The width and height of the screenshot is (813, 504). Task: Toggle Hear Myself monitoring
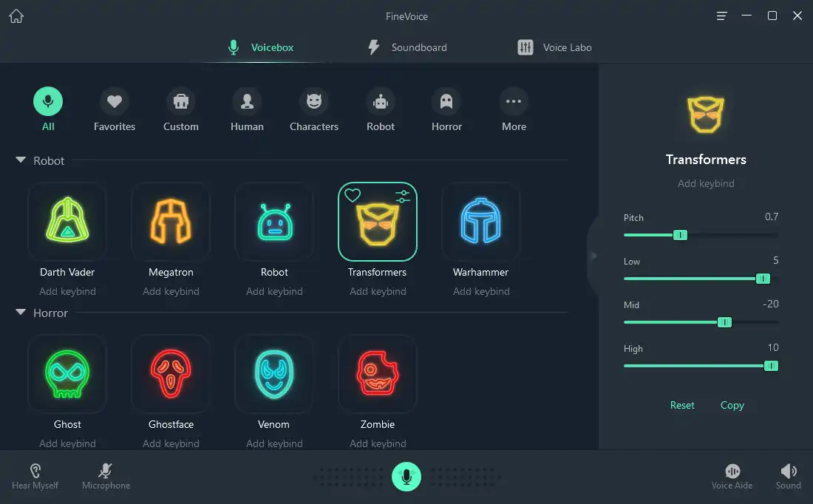point(35,477)
